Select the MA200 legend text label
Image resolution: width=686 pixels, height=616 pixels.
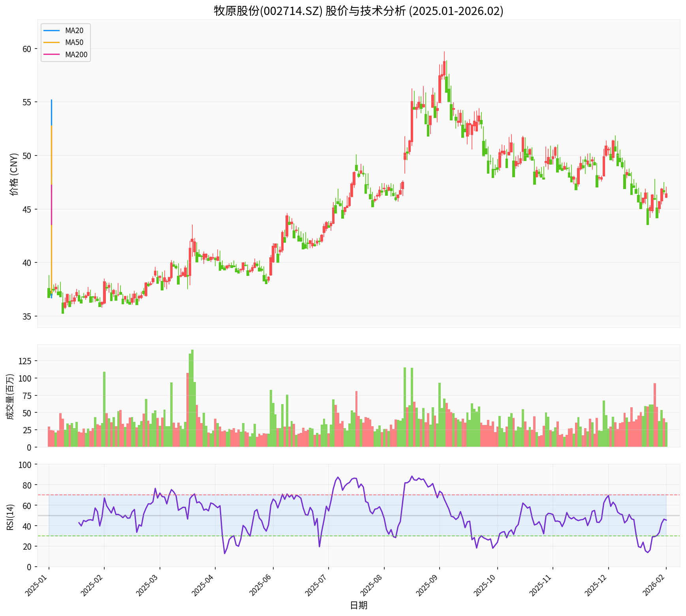[x=76, y=55]
